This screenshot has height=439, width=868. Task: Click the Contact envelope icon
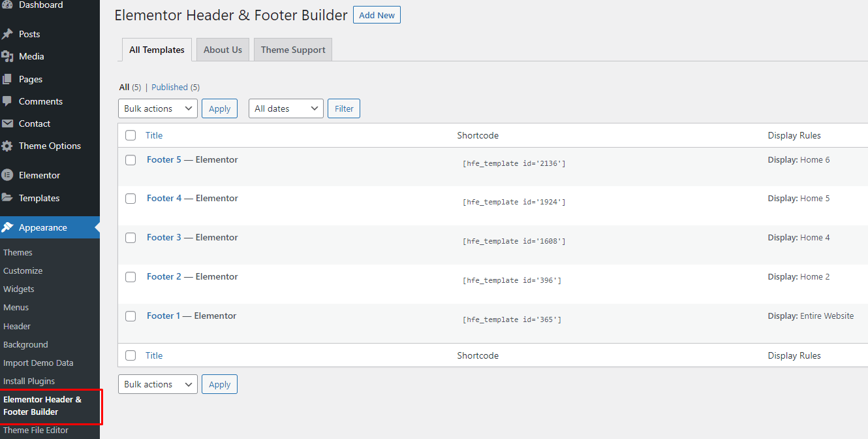[7, 123]
